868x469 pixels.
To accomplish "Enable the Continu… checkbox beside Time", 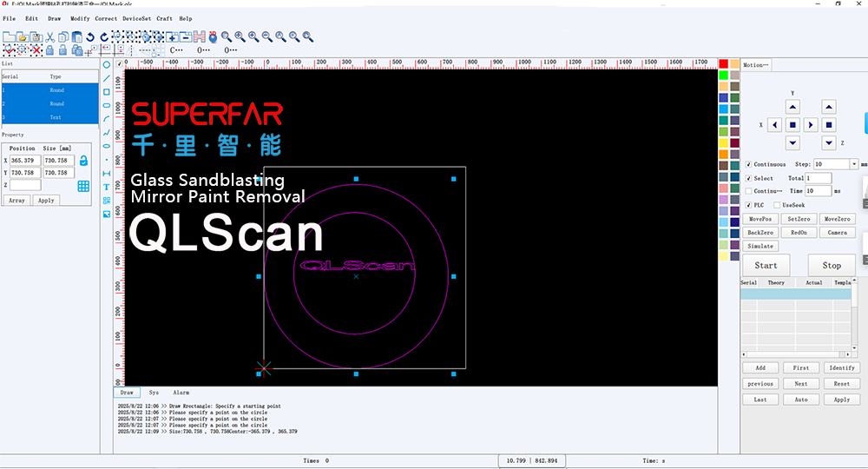I will coord(748,191).
